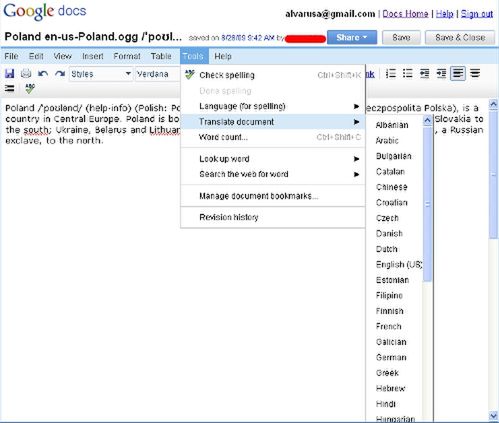This screenshot has width=499, height=423.
Task: Translate document into German
Action: [391, 357]
